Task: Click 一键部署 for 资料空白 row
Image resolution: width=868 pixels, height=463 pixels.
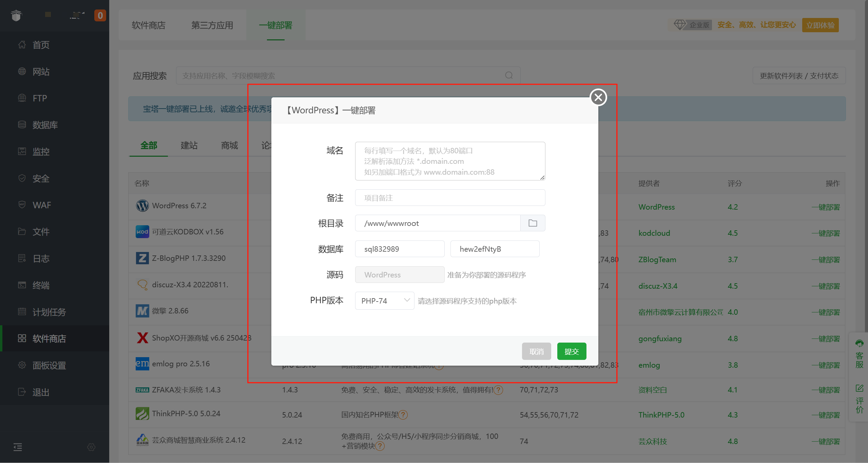Action: [x=826, y=390]
